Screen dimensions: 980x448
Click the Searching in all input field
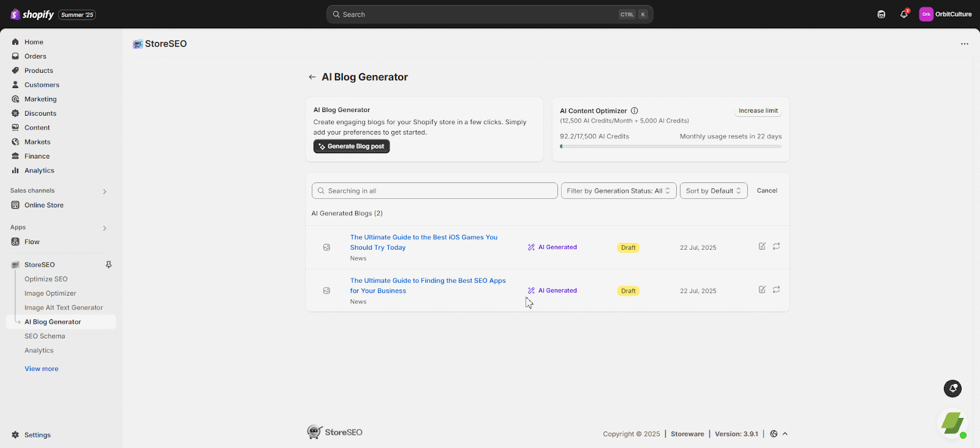pos(434,191)
